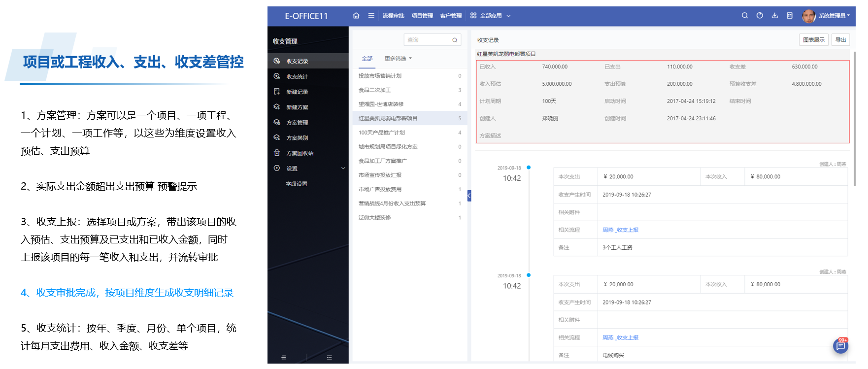Collapse the 设置 menu chevron
Image resolution: width=868 pixels, height=369 pixels.
(x=343, y=168)
